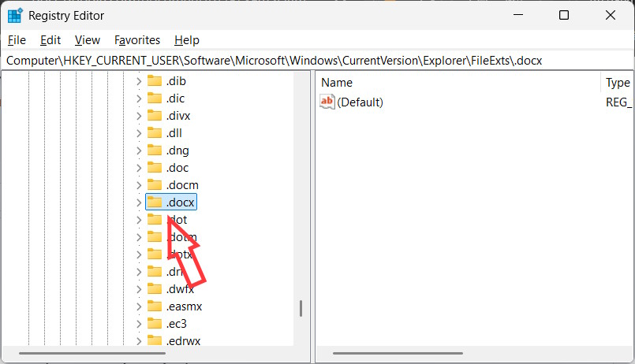This screenshot has height=364, width=635.
Task: Click the tree pane horizontal scrollbar
Action: [92, 353]
